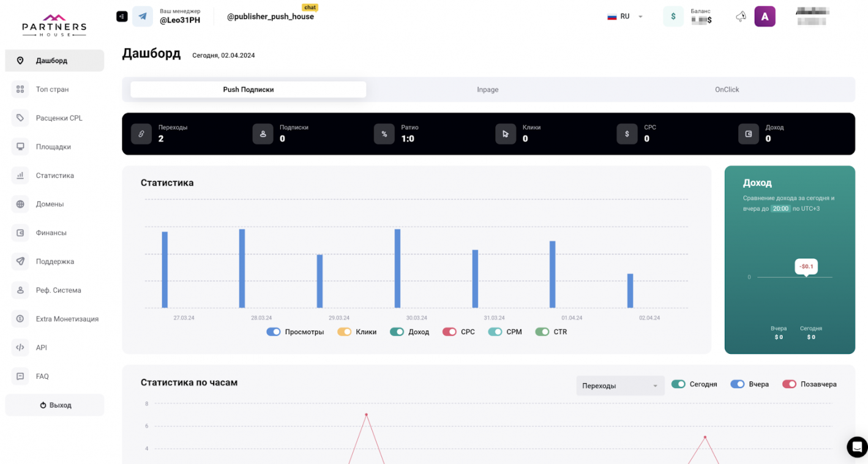The image size is (868, 464).
Task: Open Поддержка in the sidebar
Action: (x=54, y=261)
